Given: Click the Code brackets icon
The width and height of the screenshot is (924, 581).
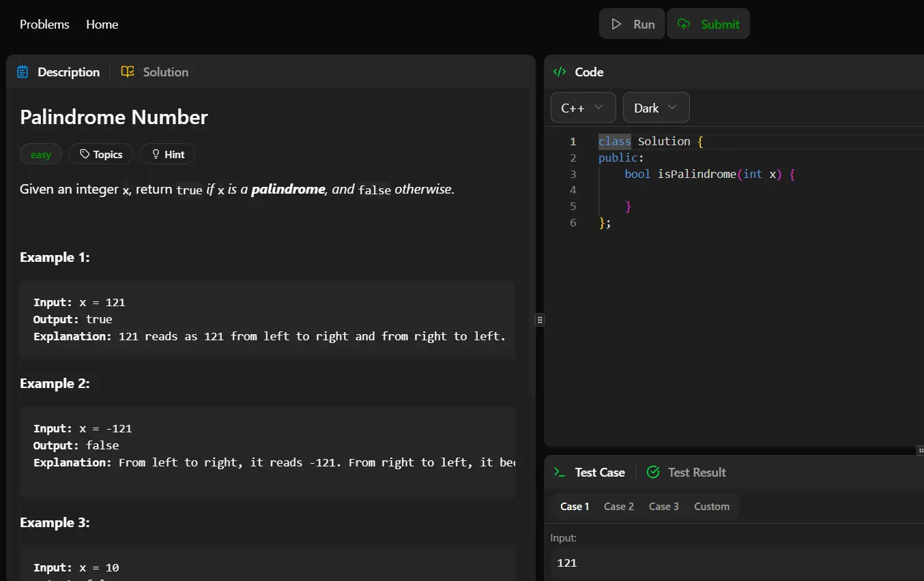Looking at the screenshot, I should click(x=560, y=72).
